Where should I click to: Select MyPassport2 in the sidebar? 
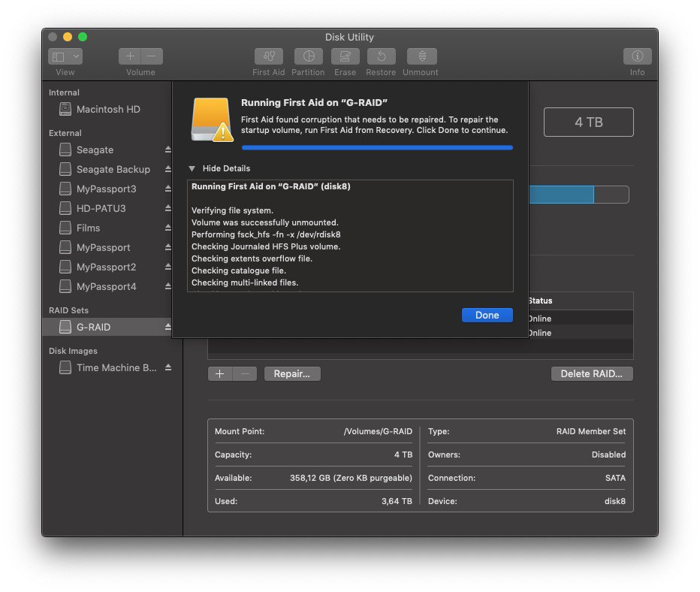[x=106, y=267]
